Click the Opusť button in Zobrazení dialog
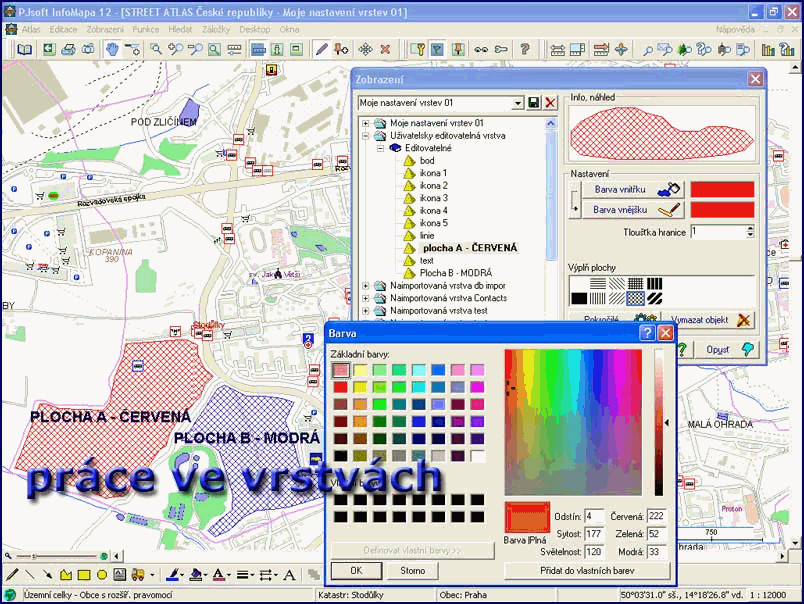Viewport: 804px width, 604px height. coord(726,350)
